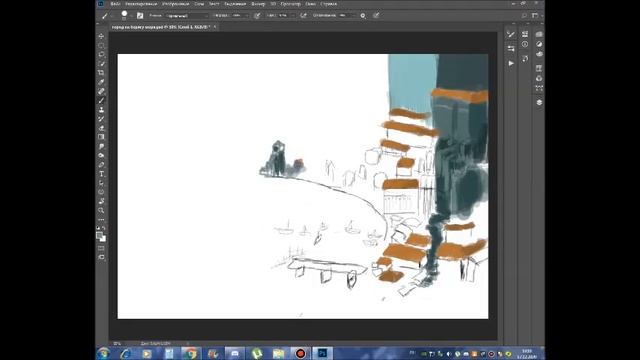640x360 pixels.
Task: Click the painting canvas
Action: pos(303,186)
